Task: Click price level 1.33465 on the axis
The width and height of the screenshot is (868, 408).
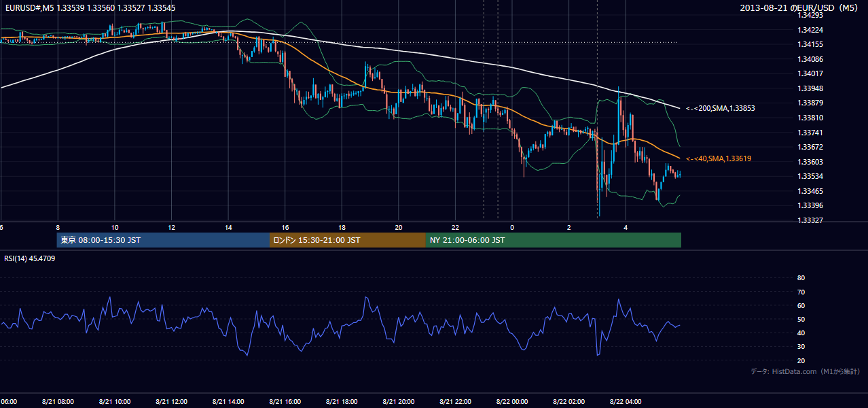Action: coord(811,191)
